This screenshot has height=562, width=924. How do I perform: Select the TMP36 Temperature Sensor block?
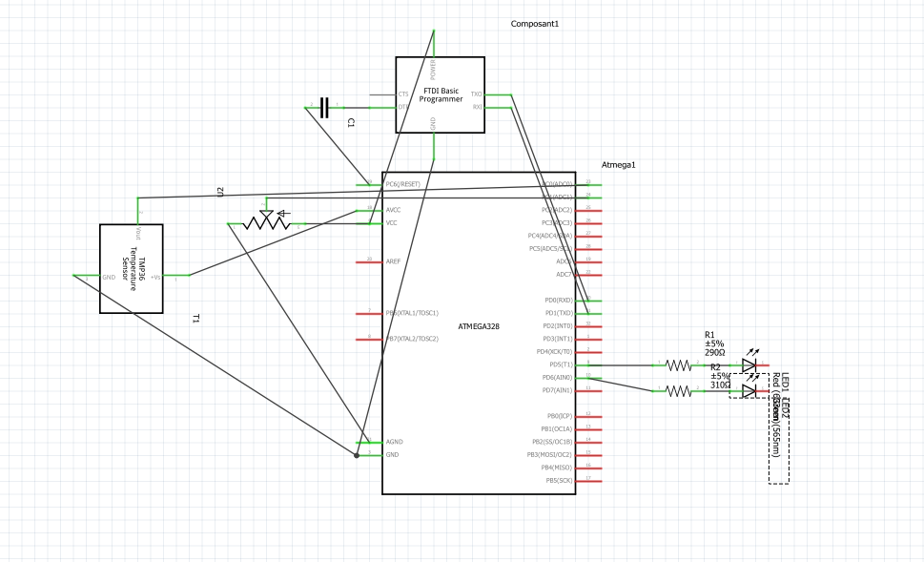tap(132, 268)
